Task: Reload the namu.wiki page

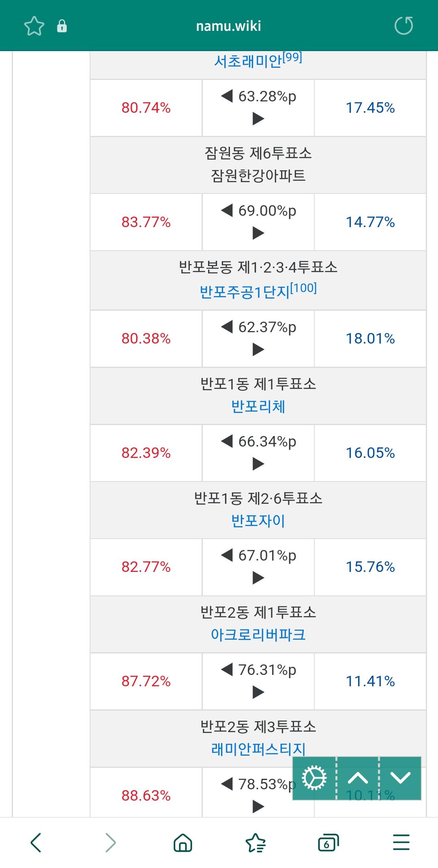Action: 404,26
